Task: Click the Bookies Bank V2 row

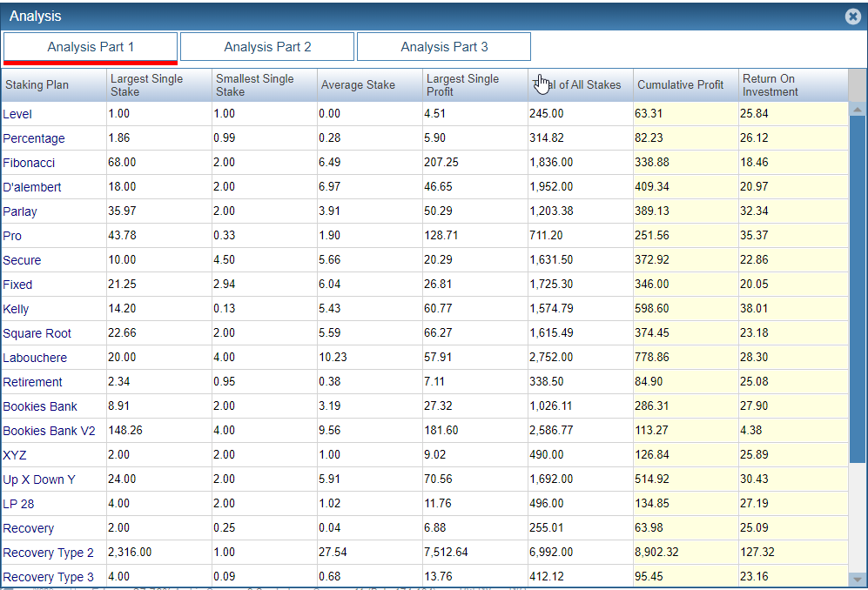Action: (49, 431)
